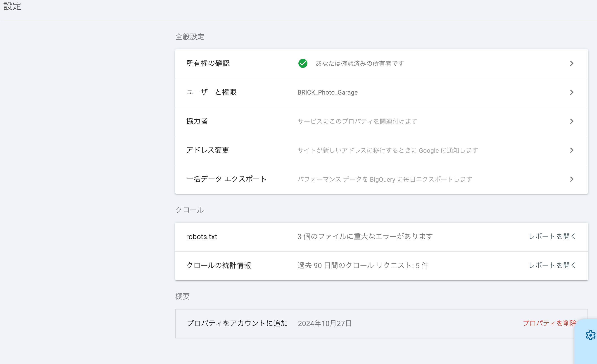Screen dimensions: 597x364
Task: Click the 3 個のファイル error message
Action: (x=365, y=236)
